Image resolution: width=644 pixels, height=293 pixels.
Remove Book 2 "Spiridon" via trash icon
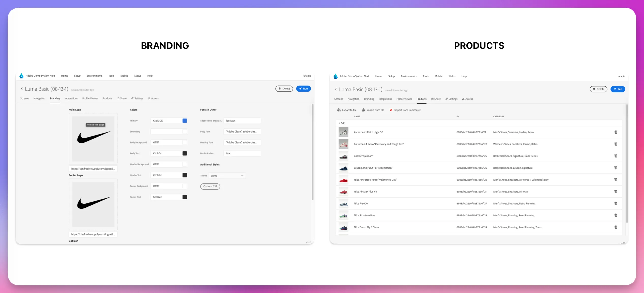point(616,156)
